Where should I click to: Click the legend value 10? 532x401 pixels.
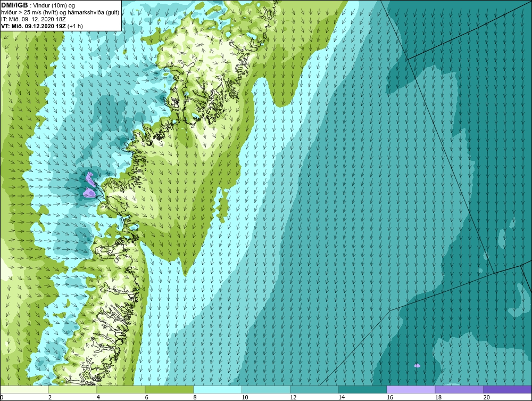point(245,397)
